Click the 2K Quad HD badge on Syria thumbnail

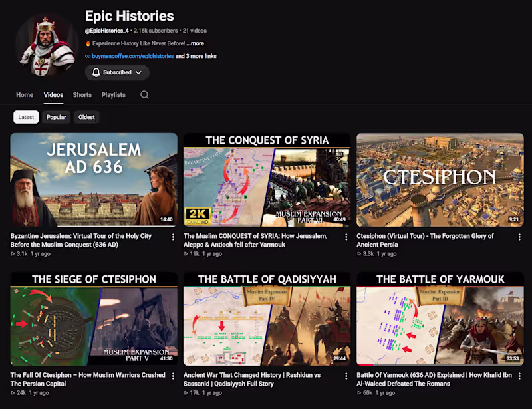[198, 216]
